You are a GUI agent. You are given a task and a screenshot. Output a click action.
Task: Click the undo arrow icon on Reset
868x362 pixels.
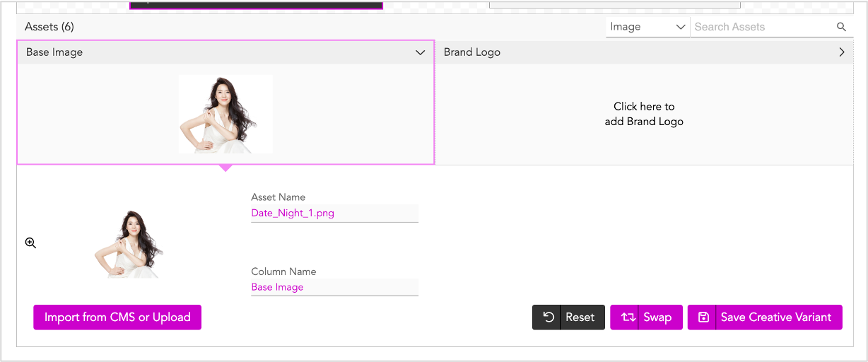(x=549, y=317)
